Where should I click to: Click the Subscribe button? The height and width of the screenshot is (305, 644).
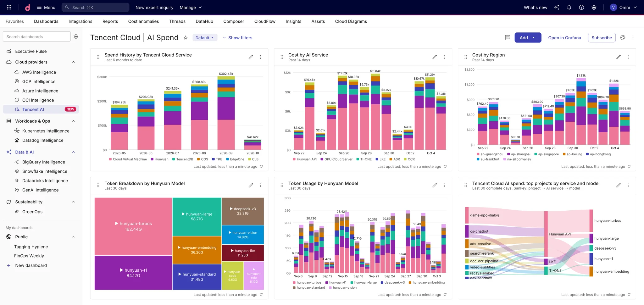[602, 37]
